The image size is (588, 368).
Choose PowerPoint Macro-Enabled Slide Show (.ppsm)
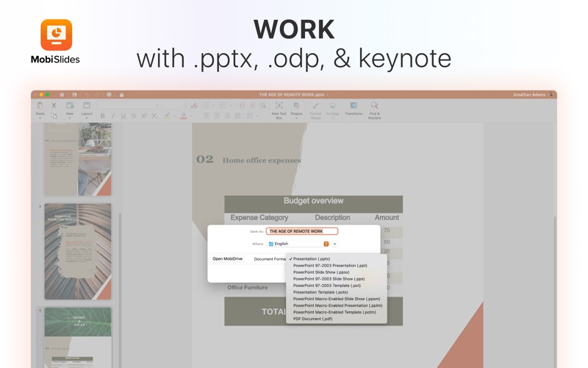pos(337,299)
